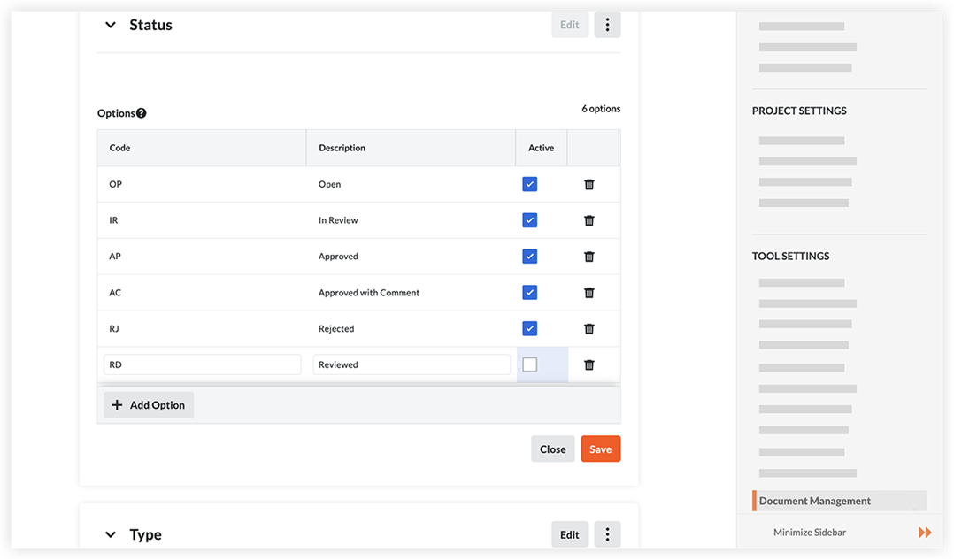
Task: Click the Close button
Action: (552, 449)
